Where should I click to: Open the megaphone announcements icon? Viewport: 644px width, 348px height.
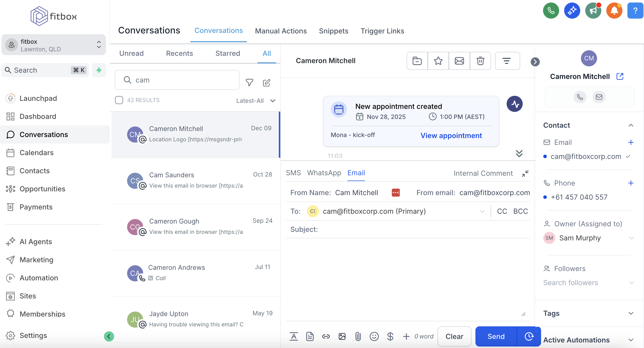click(593, 11)
